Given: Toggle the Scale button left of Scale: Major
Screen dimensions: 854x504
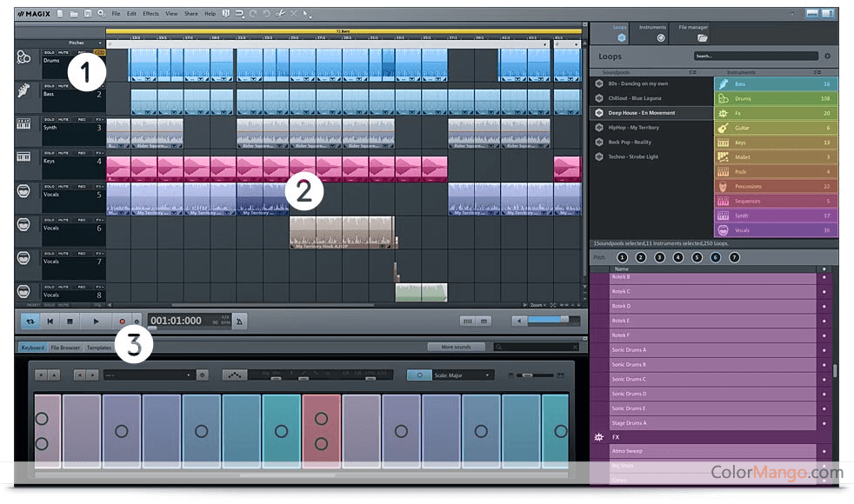Looking at the screenshot, I should point(419,375).
